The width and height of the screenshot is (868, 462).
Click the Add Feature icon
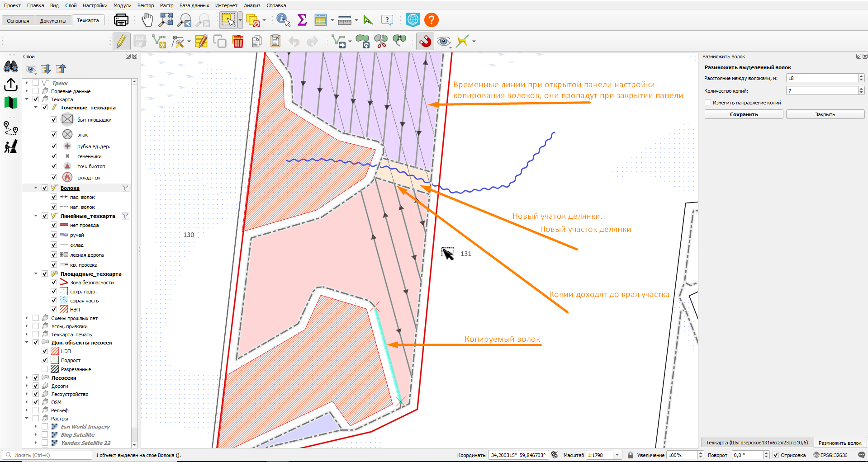159,41
